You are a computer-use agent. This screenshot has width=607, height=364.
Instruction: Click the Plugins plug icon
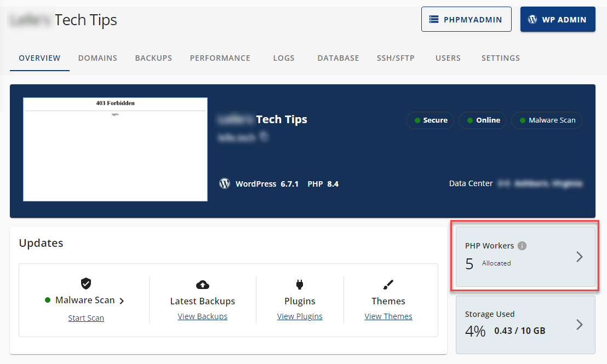(300, 285)
